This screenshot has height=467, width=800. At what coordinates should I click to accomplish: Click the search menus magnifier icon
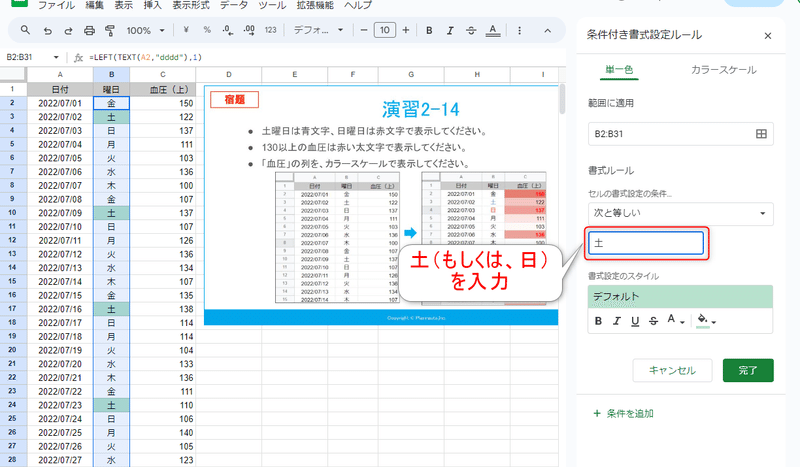pos(25,30)
